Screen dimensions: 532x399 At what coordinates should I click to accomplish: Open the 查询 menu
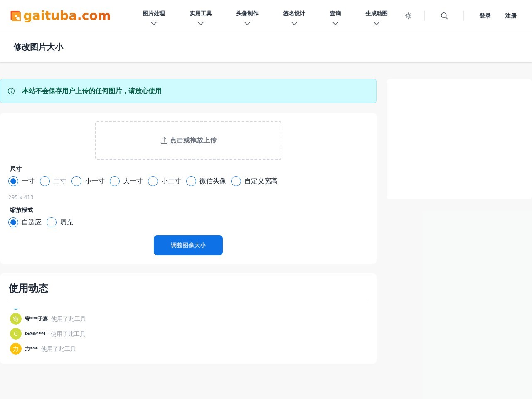click(335, 13)
